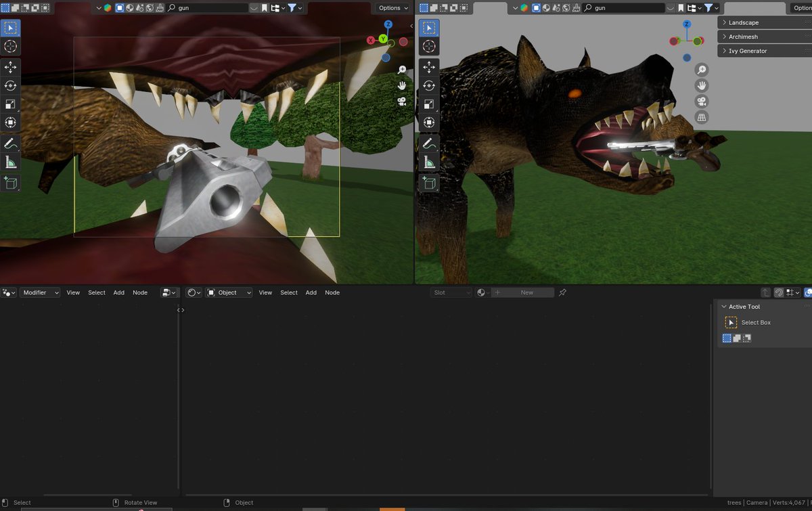This screenshot has width=812, height=511.
Task: Click the green Y axis on left viewport gizmo
Action: [383, 39]
